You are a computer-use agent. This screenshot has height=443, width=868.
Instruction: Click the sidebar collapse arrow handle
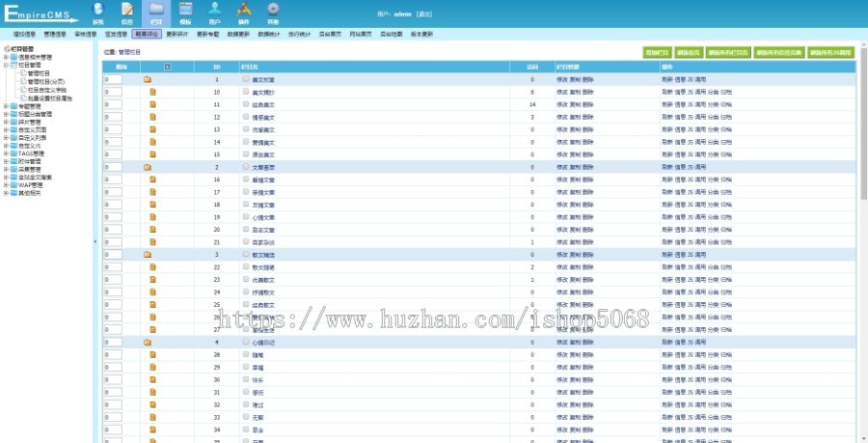[x=95, y=241]
